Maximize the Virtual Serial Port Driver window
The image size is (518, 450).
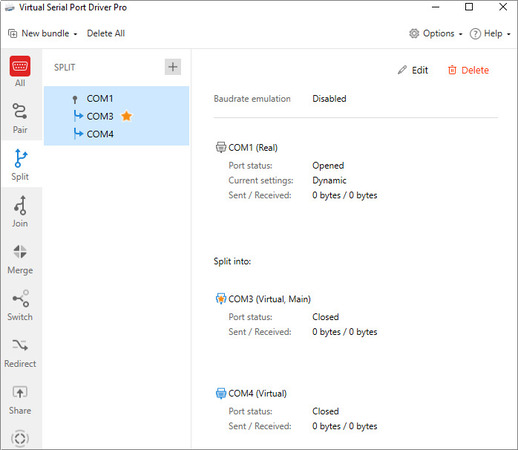[469, 7]
